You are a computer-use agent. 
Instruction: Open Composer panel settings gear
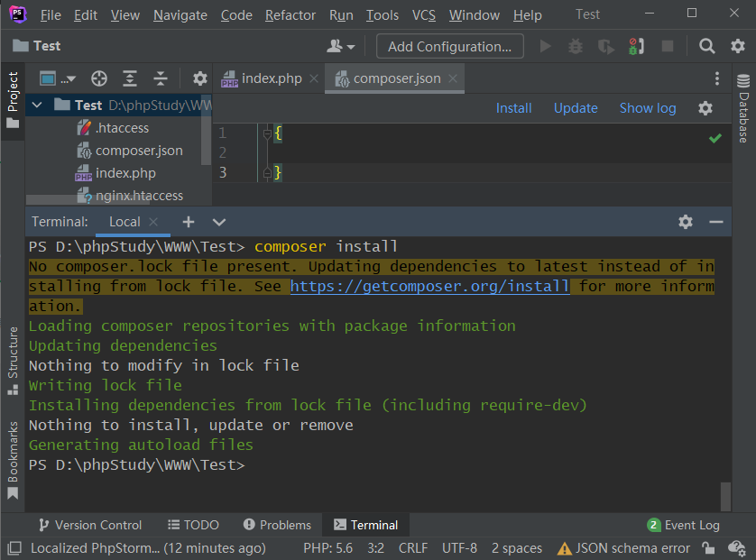pos(705,108)
